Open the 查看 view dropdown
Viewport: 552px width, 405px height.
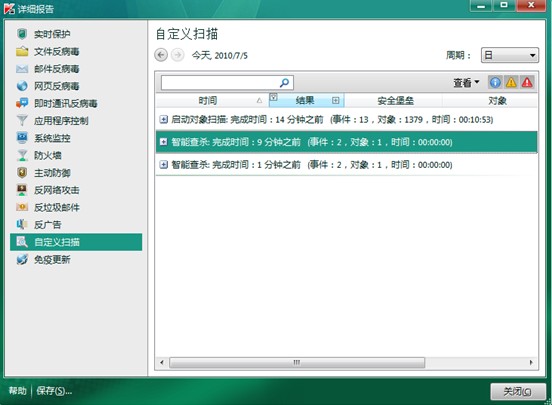point(466,83)
